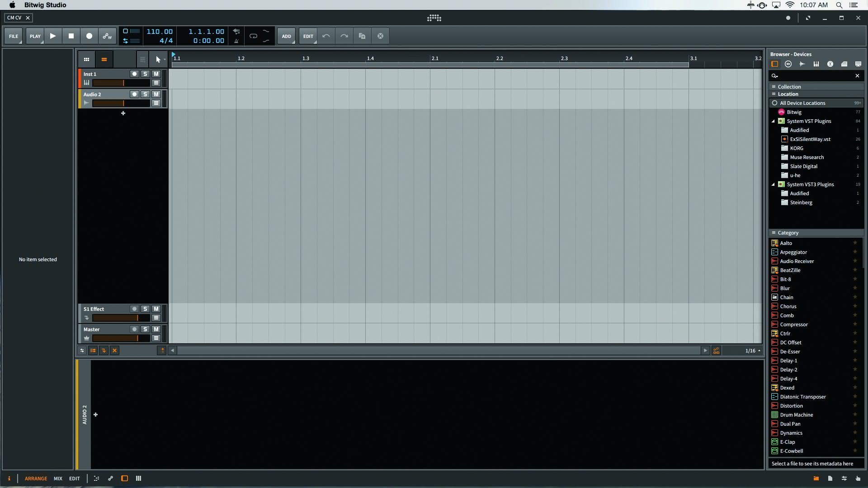
Task: Switch to the ARRANGE view
Action: (36, 479)
